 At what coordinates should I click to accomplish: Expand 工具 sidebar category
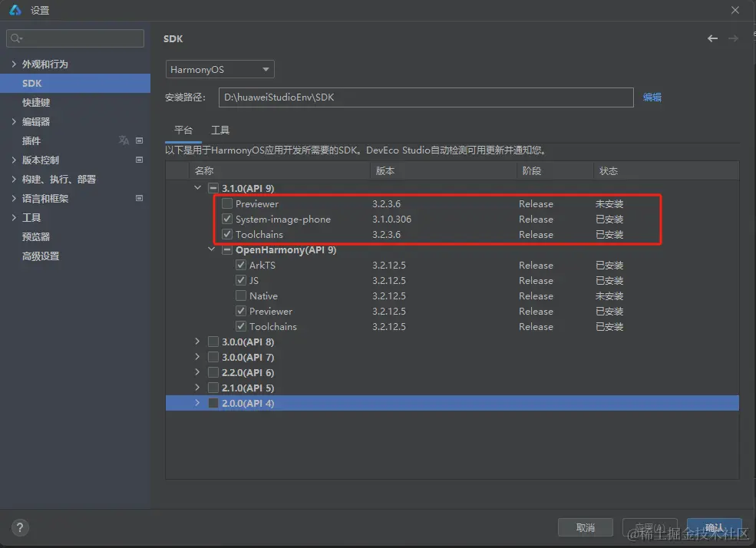pyautogui.click(x=14, y=217)
